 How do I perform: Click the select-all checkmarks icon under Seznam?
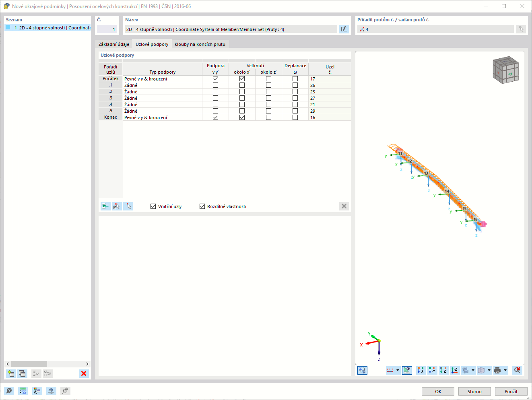point(36,373)
